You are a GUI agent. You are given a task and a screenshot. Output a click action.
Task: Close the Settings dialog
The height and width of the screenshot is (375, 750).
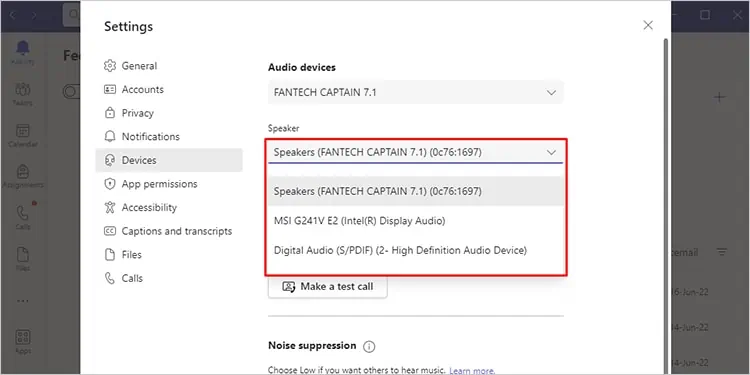648,25
